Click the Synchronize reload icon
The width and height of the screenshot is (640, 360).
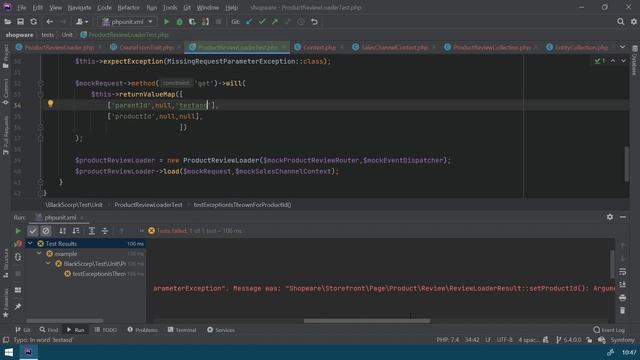pos(33,22)
